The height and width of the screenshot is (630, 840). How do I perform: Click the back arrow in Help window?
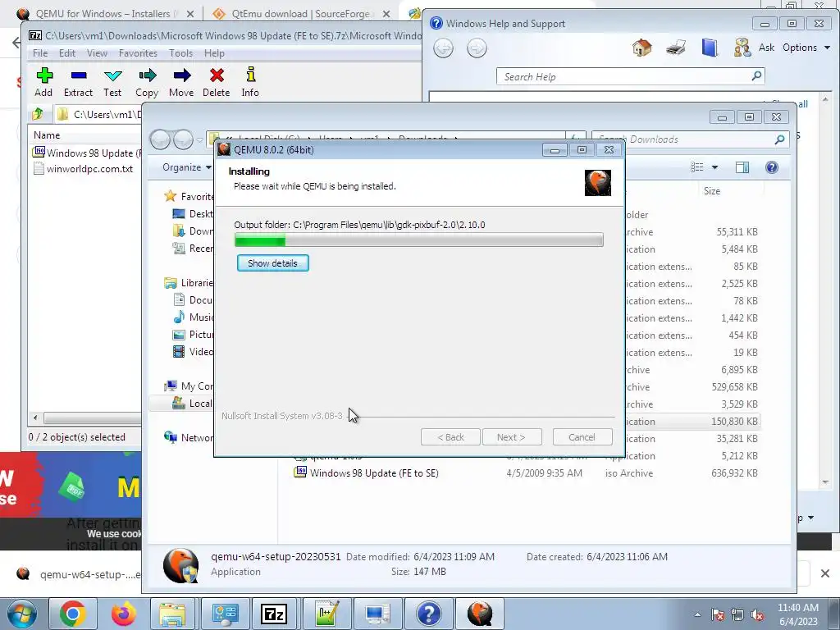pyautogui.click(x=443, y=48)
